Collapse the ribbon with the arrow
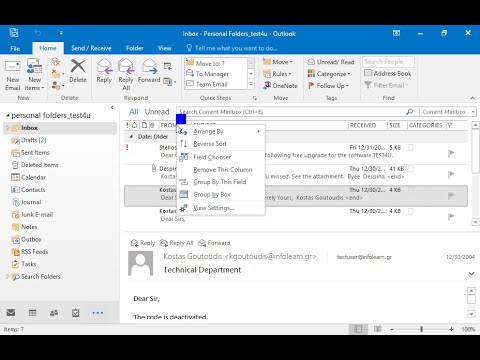480x360 pixels. click(x=472, y=98)
